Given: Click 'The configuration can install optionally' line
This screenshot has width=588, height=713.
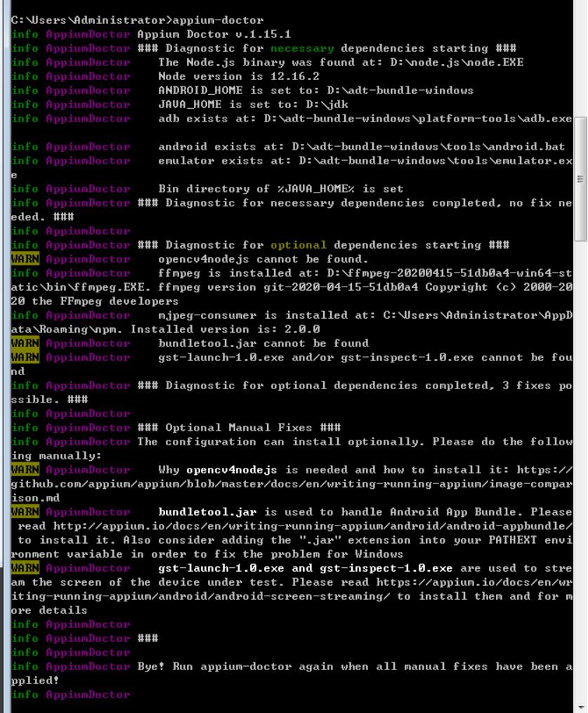Looking at the screenshot, I should 355,442.
